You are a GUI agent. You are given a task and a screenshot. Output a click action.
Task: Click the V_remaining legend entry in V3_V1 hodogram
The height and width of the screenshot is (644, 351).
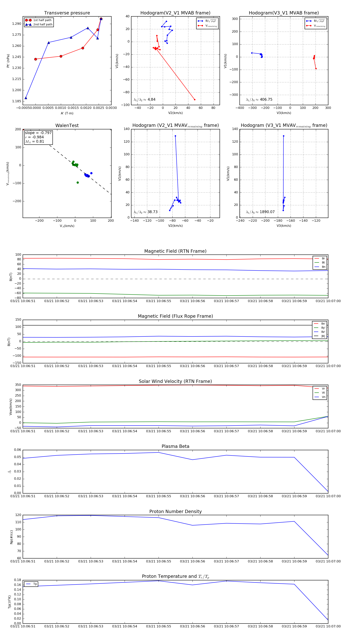316,26
